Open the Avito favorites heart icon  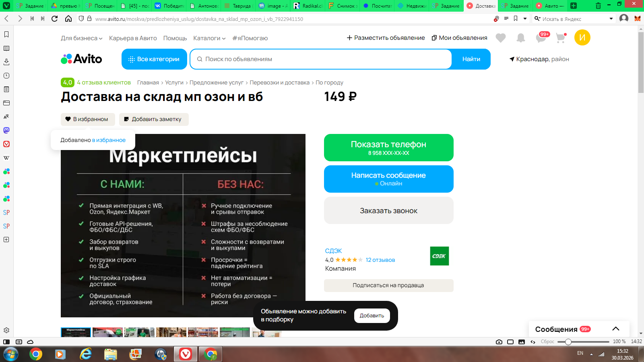(501, 38)
